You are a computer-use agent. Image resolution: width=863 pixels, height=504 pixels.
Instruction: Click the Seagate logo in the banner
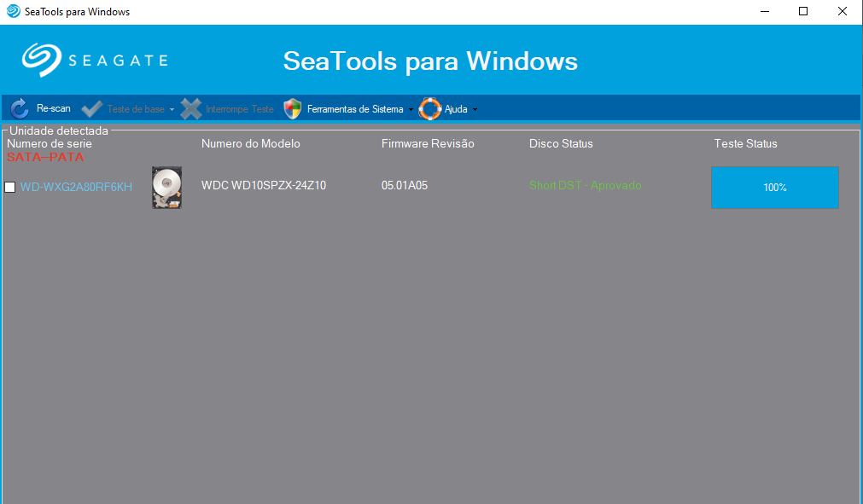tap(95, 60)
